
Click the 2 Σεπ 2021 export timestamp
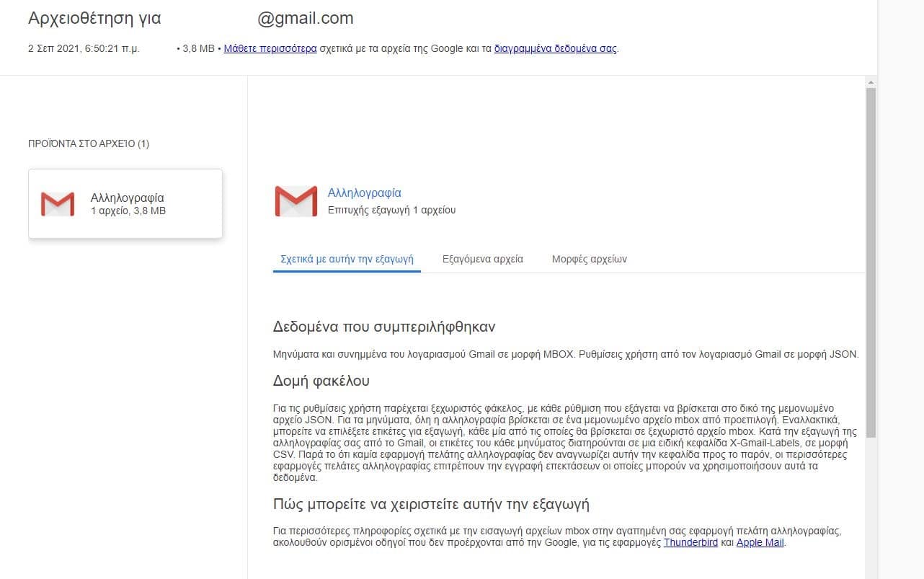[84, 49]
